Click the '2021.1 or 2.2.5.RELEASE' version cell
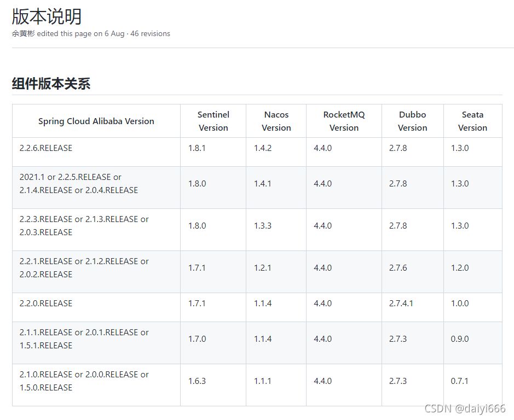The width and height of the screenshot is (514, 420). tap(96, 188)
